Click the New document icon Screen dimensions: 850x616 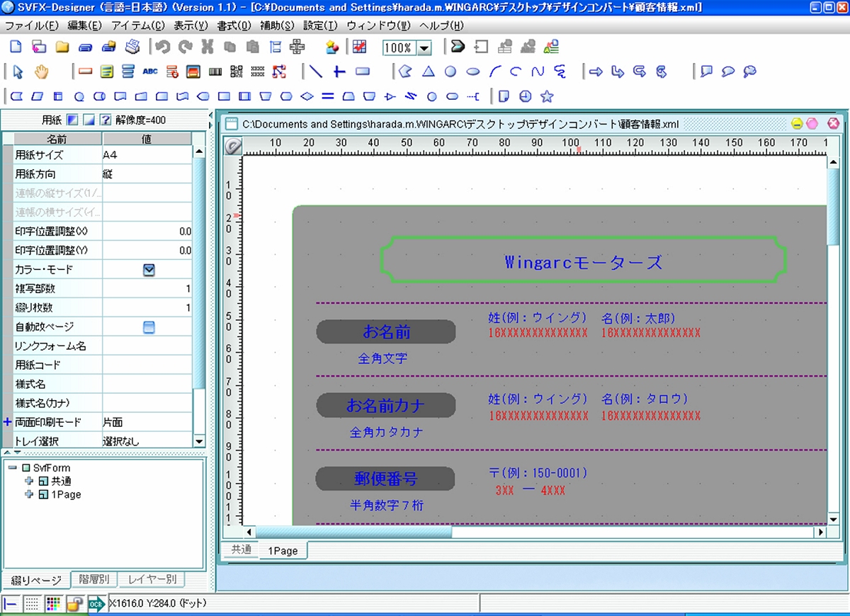coord(16,47)
